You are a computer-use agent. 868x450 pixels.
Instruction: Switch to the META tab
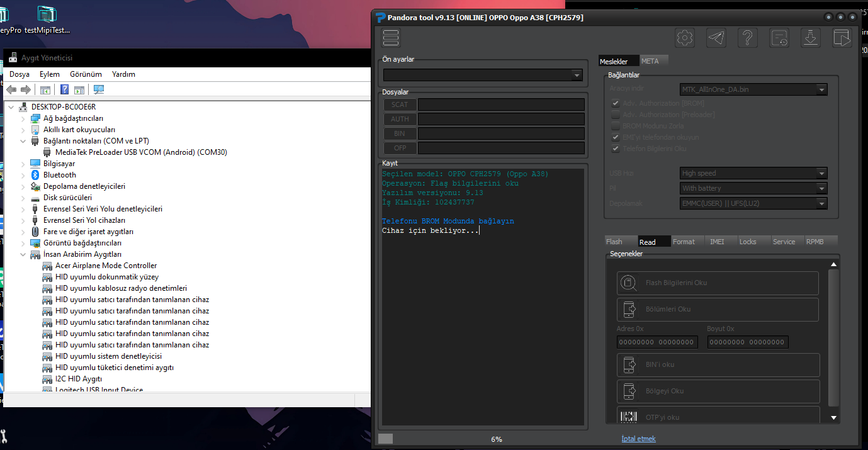point(653,61)
